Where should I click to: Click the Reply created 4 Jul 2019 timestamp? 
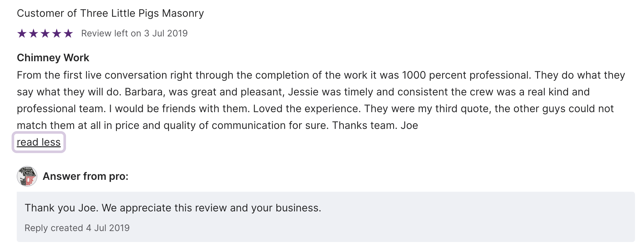pyautogui.click(x=77, y=228)
